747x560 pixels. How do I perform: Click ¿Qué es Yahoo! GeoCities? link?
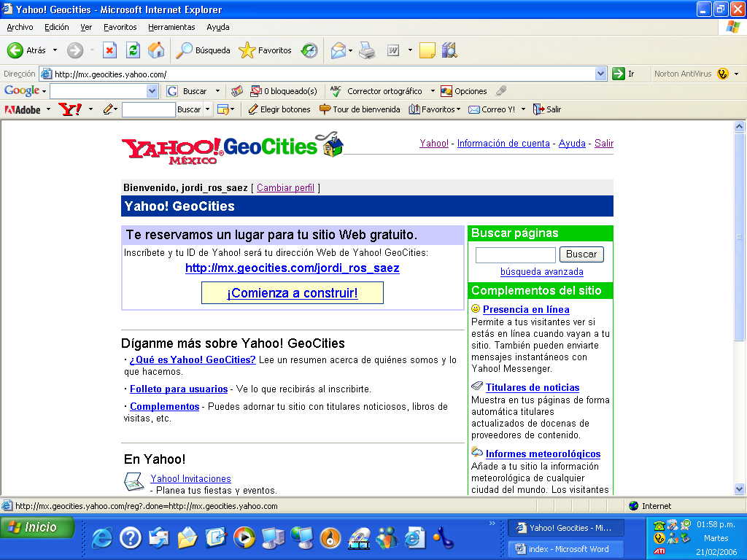(x=193, y=360)
